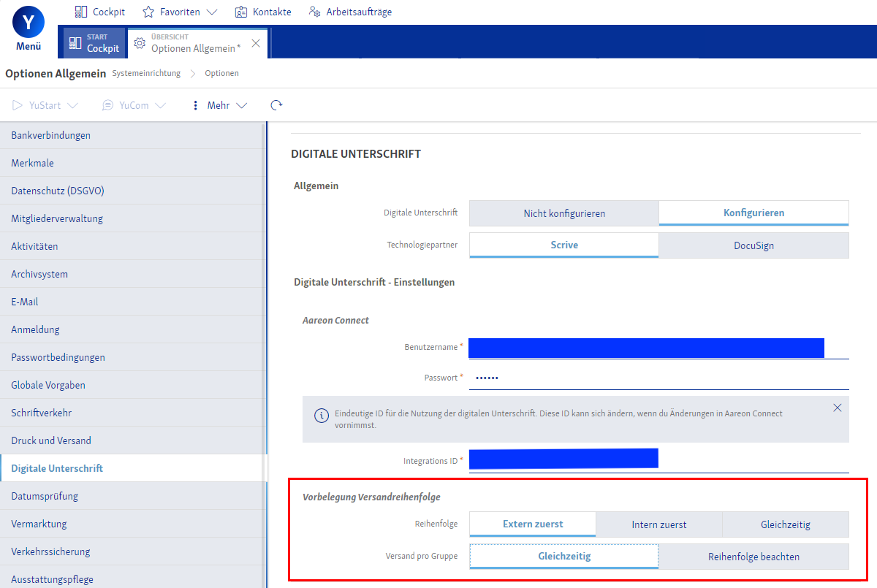The image size is (877, 588).
Task: Open Cockpit from the top bar
Action: pyautogui.click(x=100, y=12)
